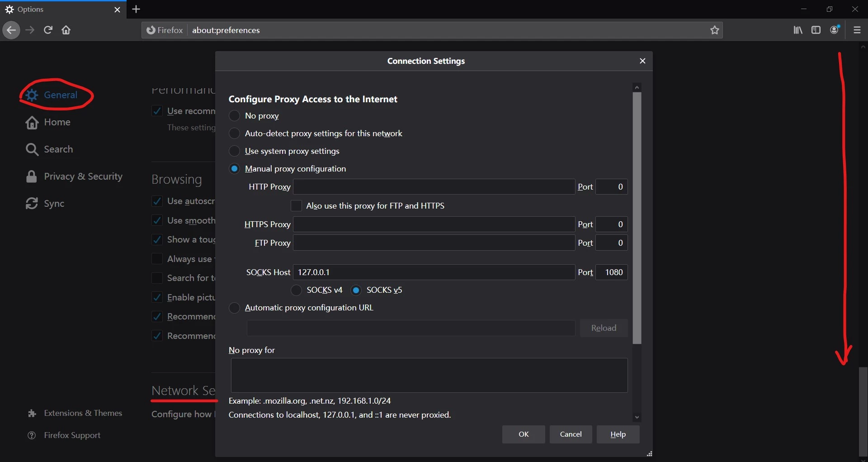Click the HTTP Proxy Port field

tap(611, 187)
